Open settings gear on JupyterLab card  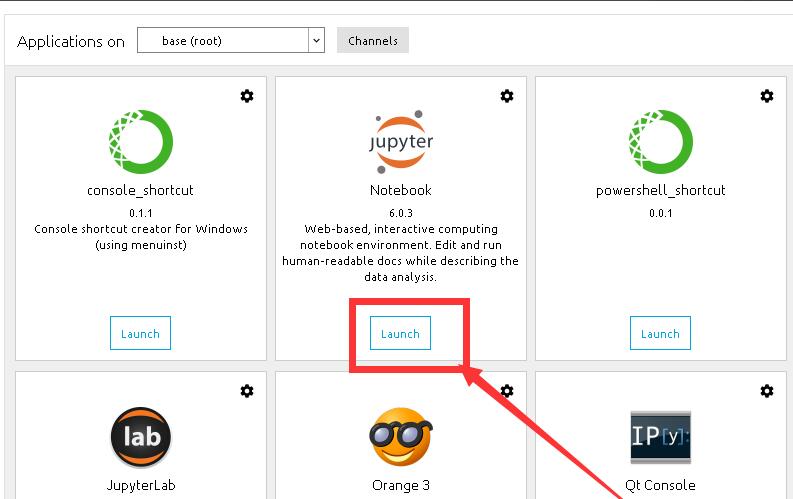pos(247,391)
